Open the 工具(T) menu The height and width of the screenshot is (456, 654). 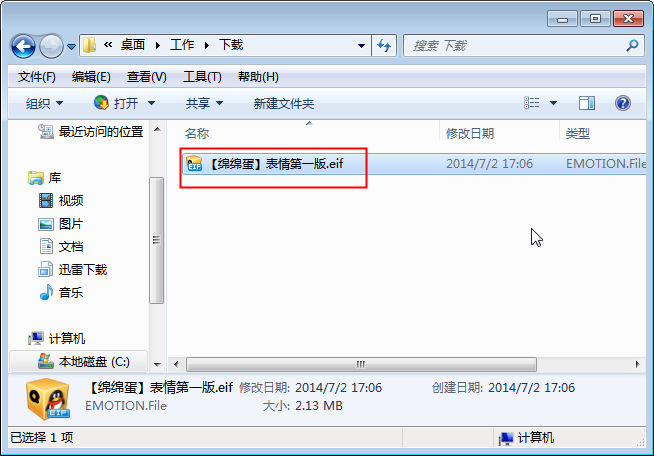202,77
